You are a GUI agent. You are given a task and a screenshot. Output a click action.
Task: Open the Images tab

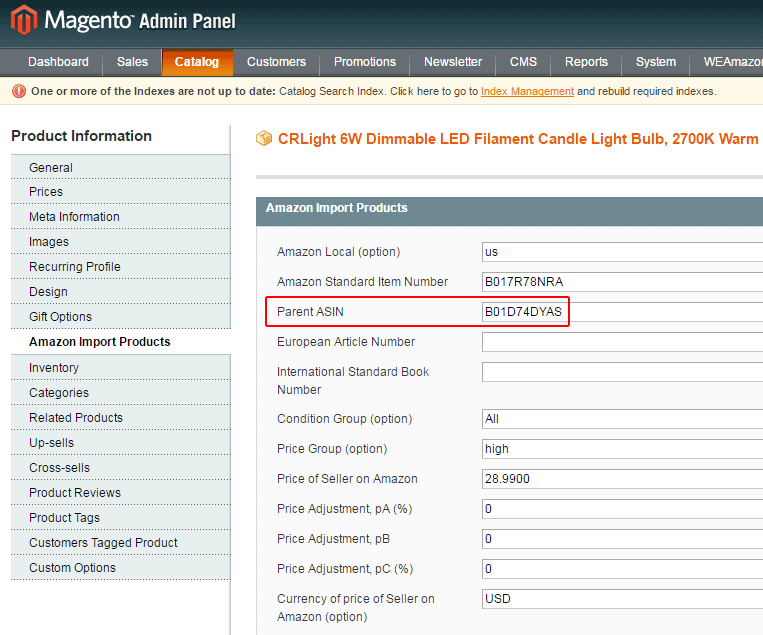pos(121,241)
